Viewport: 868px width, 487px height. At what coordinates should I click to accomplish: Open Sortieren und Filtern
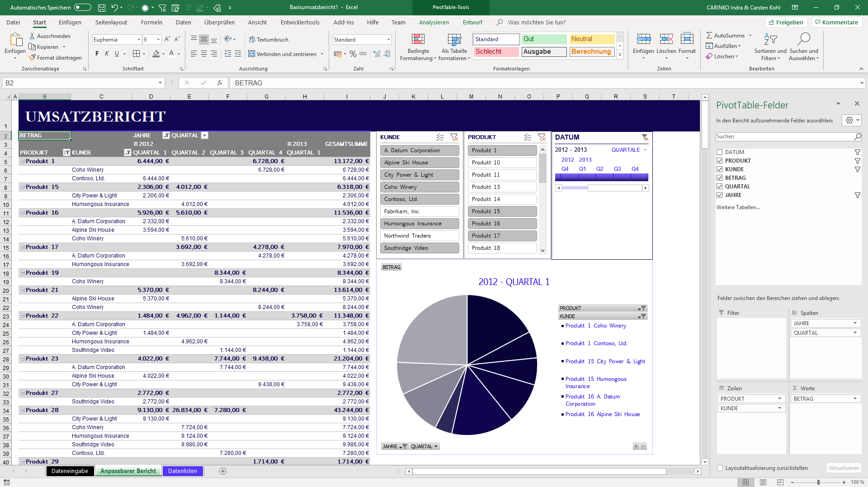(x=770, y=47)
